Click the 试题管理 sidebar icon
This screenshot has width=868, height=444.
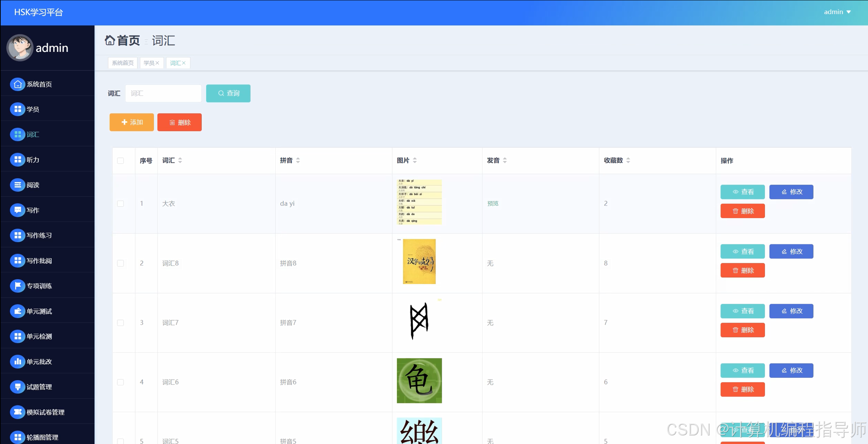(x=17, y=387)
